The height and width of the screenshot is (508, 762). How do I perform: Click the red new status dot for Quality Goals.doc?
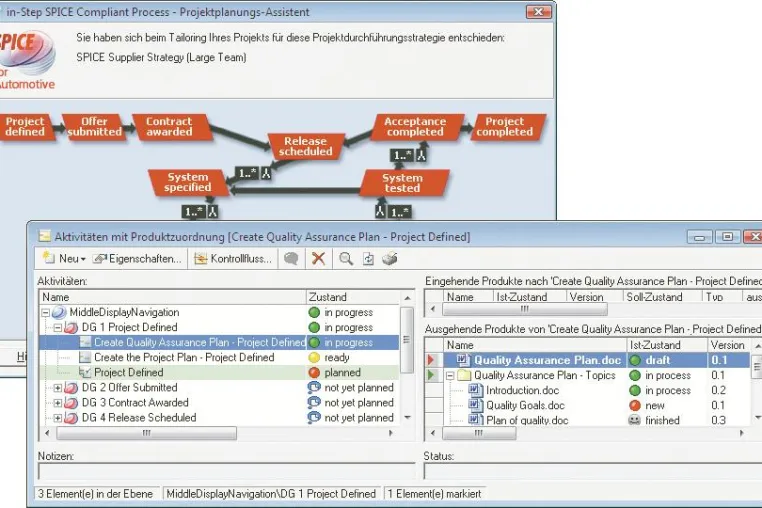tap(635, 405)
